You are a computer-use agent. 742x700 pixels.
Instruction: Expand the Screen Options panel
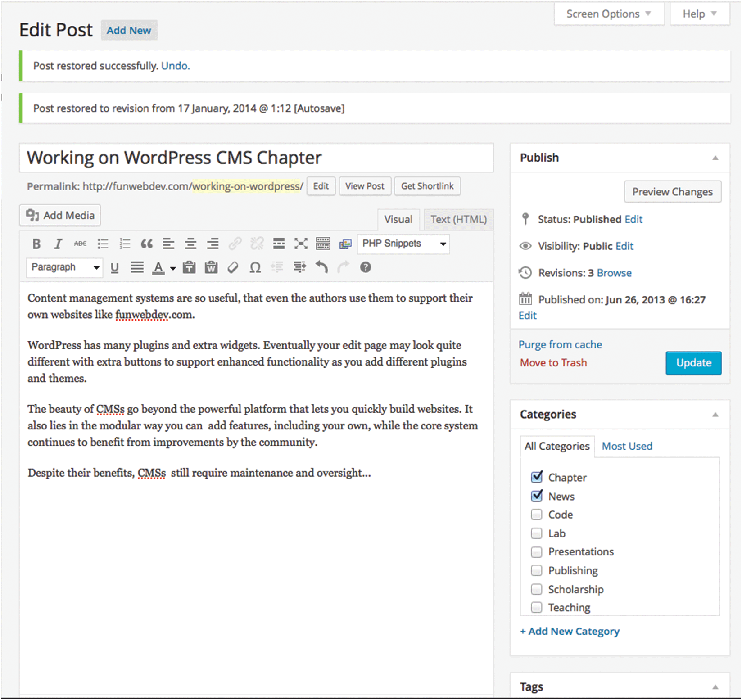coord(609,14)
